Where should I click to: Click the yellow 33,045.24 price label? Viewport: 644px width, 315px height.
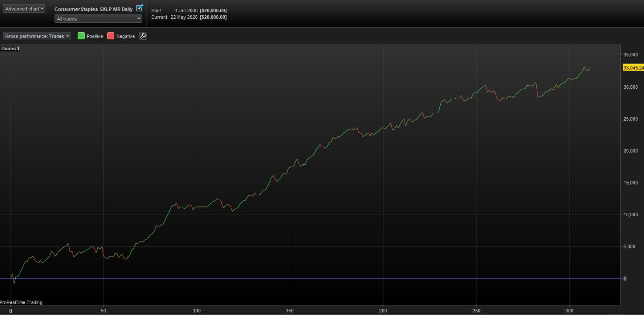point(634,68)
